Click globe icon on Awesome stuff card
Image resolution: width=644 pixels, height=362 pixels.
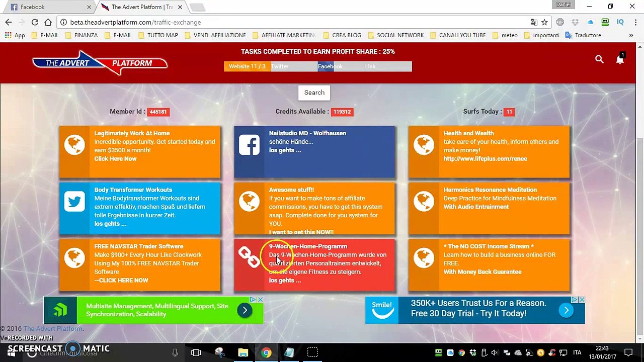(x=249, y=202)
